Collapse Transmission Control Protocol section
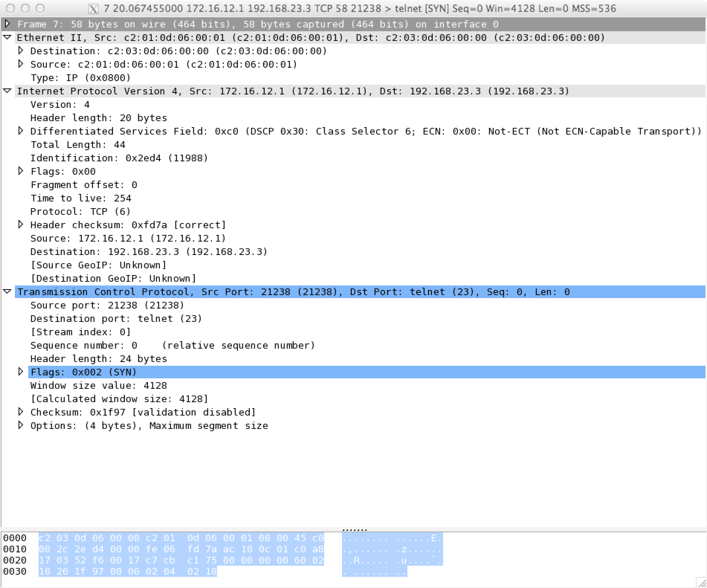This screenshot has height=588, width=707. [7, 291]
